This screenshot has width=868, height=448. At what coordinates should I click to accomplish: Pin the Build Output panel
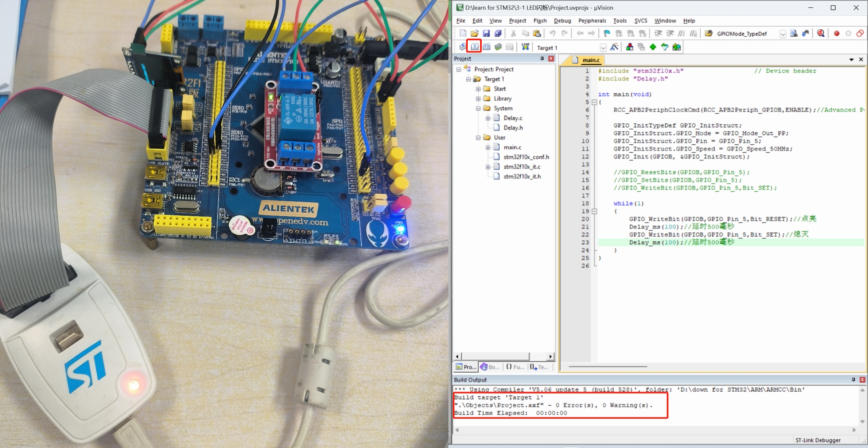[x=854, y=380]
